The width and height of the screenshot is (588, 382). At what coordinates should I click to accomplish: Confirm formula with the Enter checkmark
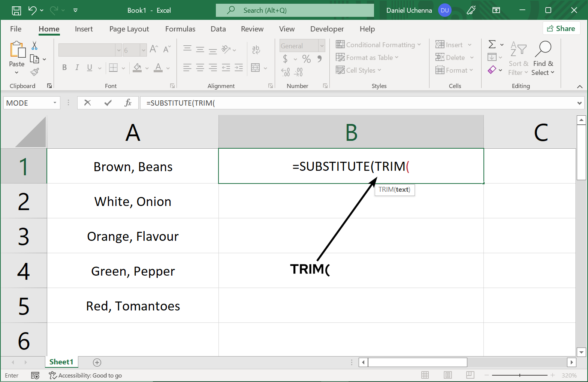point(108,103)
